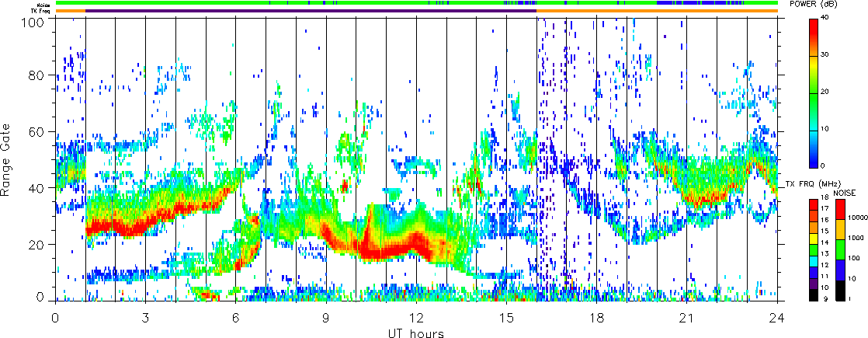Click x-axis tick label '18'
Screen dimensions: 868x338
click(597, 317)
